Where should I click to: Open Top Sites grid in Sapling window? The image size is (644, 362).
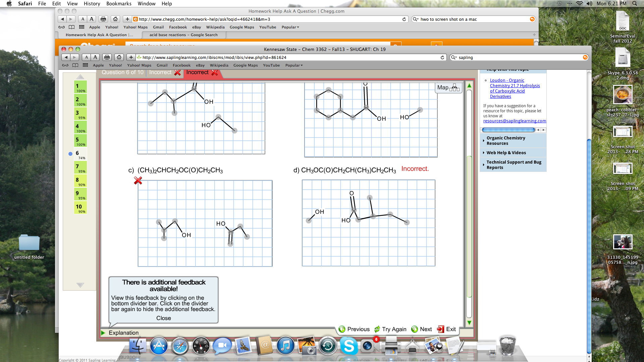(x=86, y=65)
